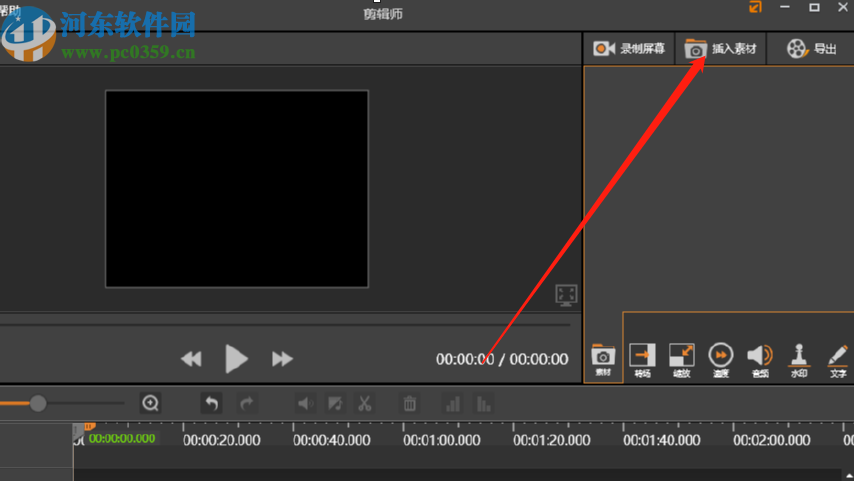Image resolution: width=854 pixels, height=481 pixels.
Task: Click the orange compact-mode window icon
Action: pos(755,7)
